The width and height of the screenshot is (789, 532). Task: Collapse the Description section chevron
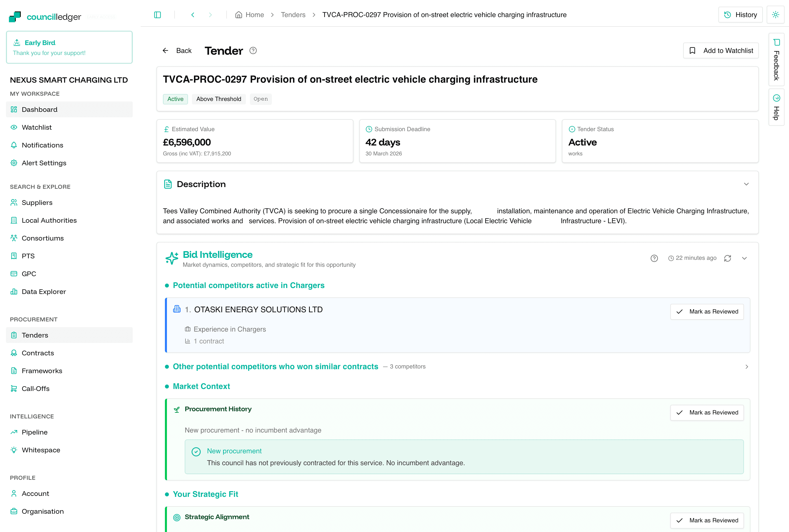click(x=746, y=184)
